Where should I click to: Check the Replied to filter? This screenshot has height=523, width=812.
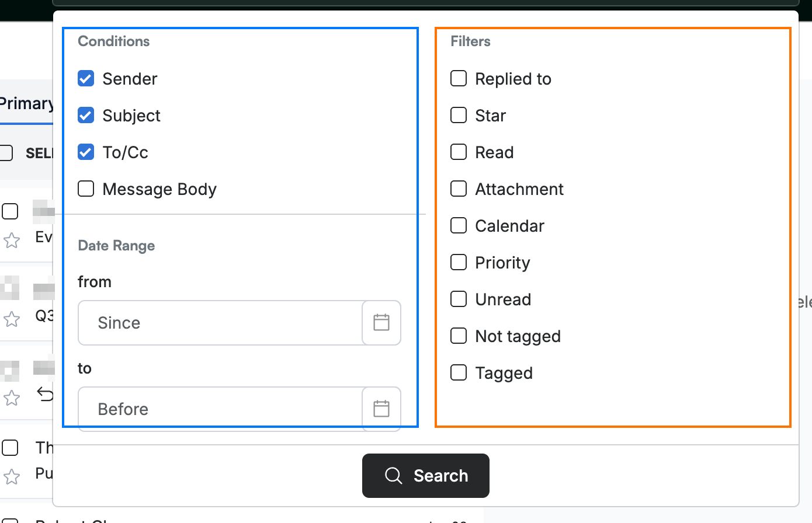[459, 78]
